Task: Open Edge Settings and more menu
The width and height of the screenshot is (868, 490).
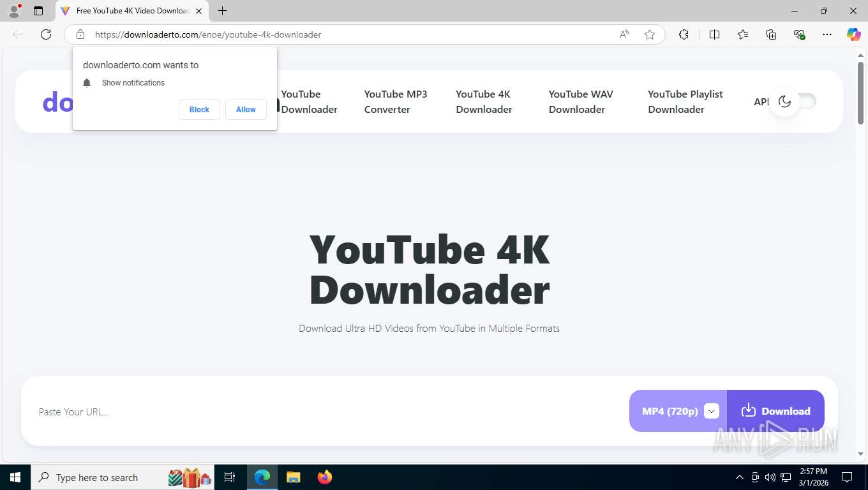Action: click(827, 34)
